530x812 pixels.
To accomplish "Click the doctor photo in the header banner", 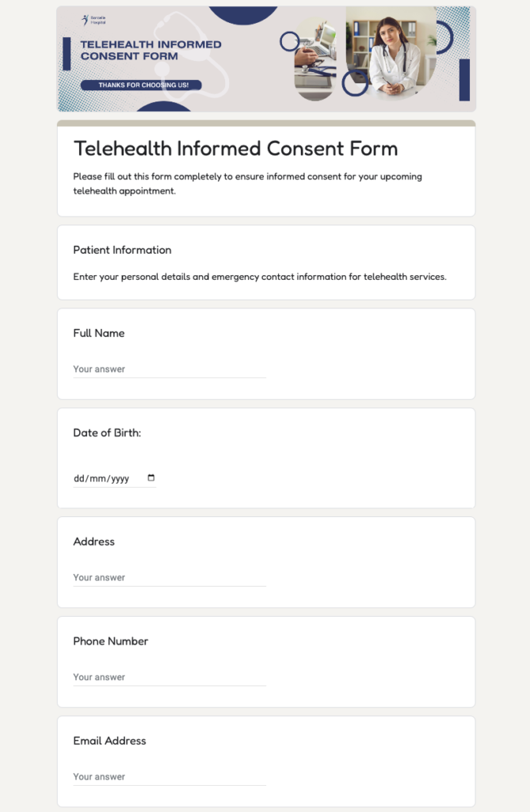I will pos(390,56).
